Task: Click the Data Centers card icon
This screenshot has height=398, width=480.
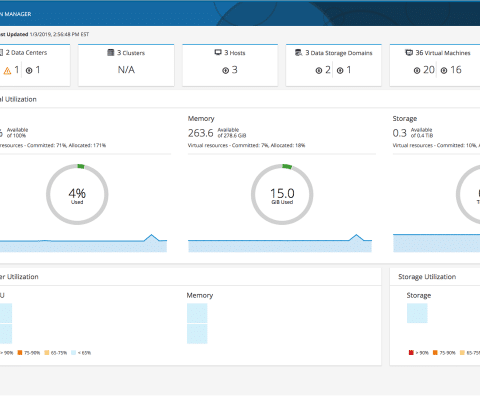Action: point(1,53)
